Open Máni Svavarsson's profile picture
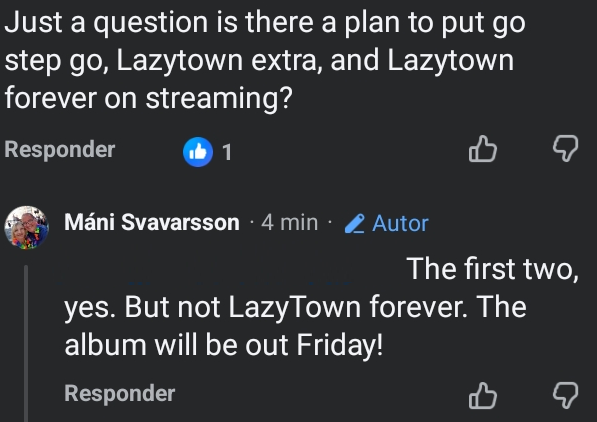The image size is (597, 422). [26, 228]
